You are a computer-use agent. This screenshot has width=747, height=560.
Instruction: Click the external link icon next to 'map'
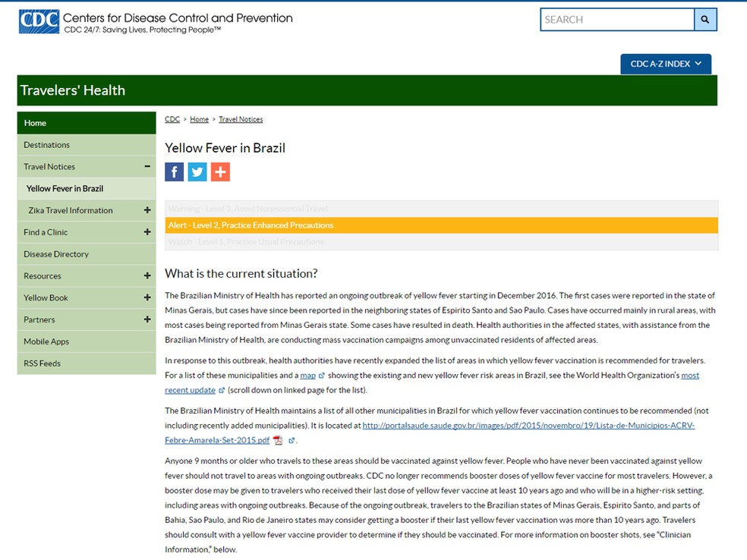pyautogui.click(x=320, y=375)
